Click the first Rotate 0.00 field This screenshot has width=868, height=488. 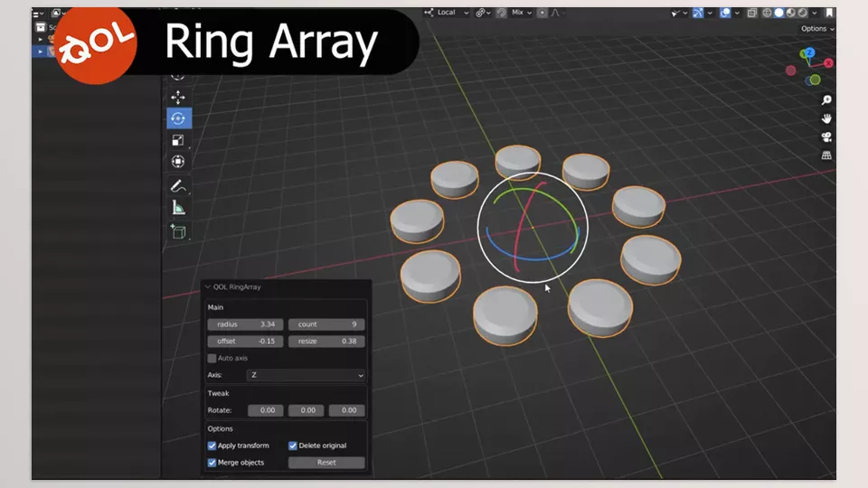pos(266,410)
